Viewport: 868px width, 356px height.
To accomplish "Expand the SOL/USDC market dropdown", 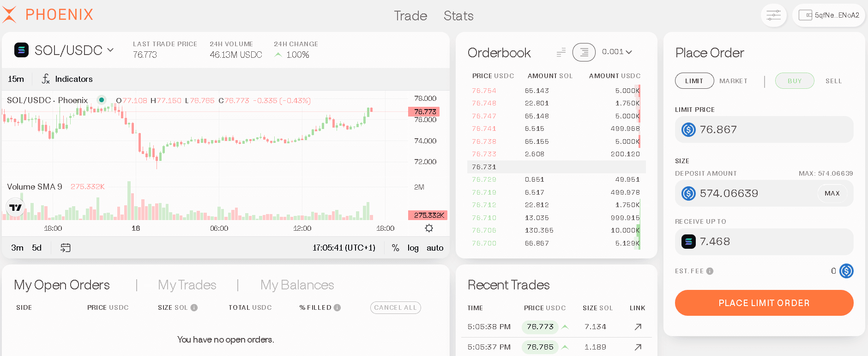I will (x=110, y=50).
